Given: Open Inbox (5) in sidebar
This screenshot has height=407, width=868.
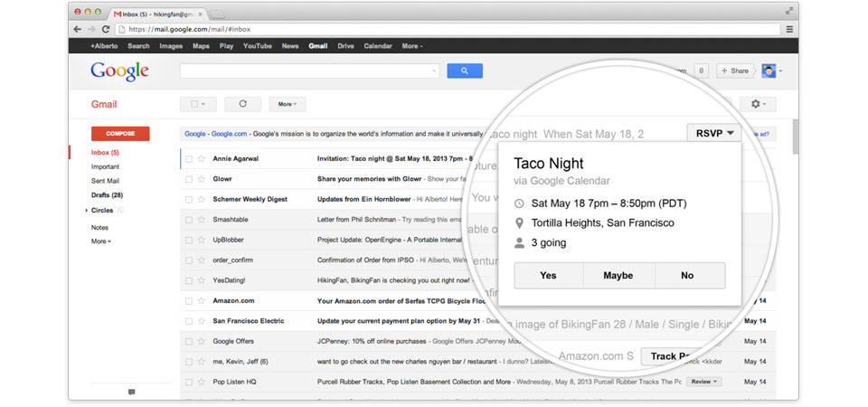Looking at the screenshot, I should [x=105, y=152].
